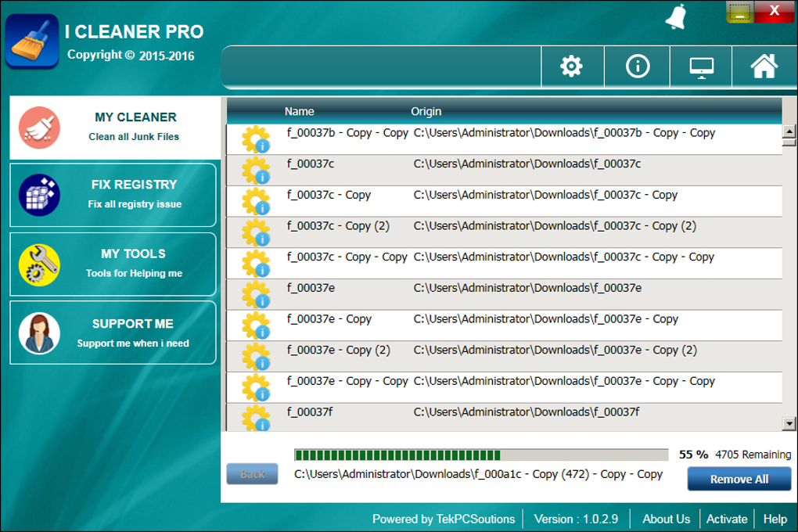The height and width of the screenshot is (532, 798).
Task: Click the Fix Registry cube icon
Action: [39, 195]
